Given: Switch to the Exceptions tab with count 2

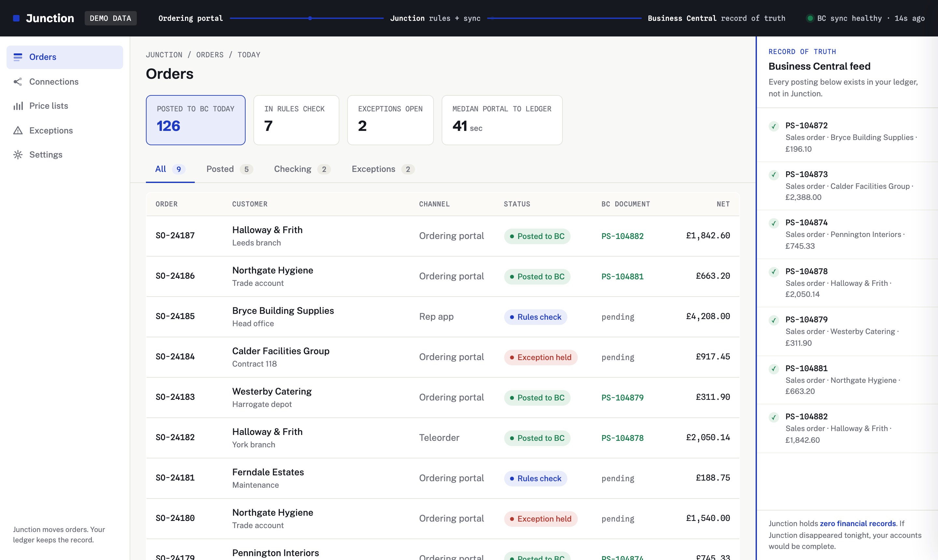Looking at the screenshot, I should tap(383, 169).
